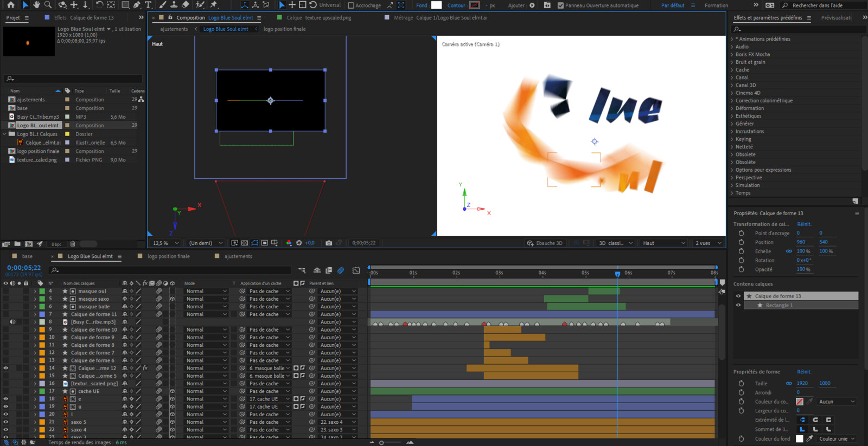The height and width of the screenshot is (446, 868).
Task: Open the Haut view dropdown
Action: pyautogui.click(x=664, y=243)
